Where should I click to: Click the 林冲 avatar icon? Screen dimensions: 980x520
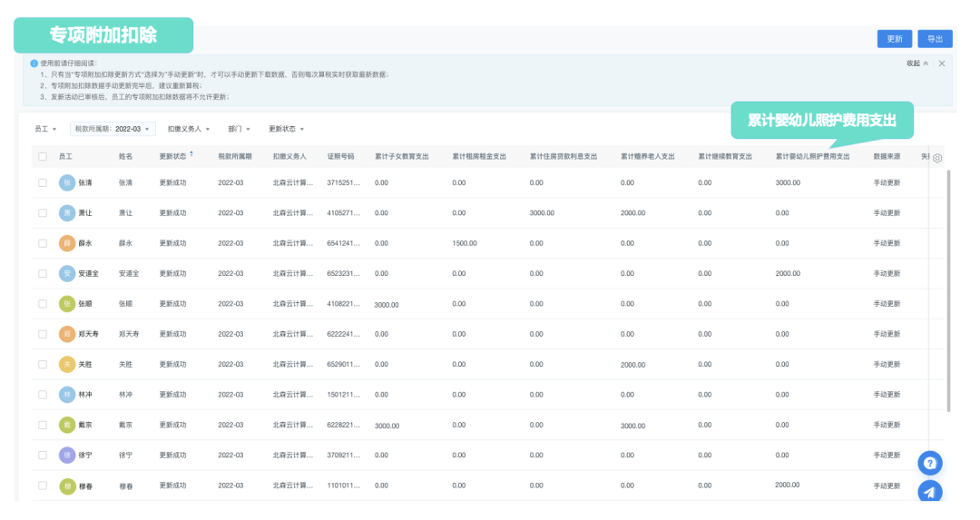coord(67,395)
